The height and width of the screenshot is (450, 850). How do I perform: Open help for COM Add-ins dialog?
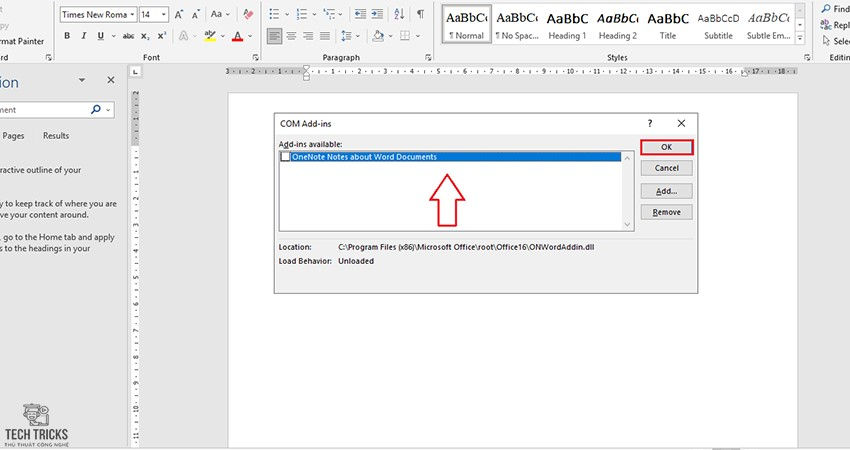(x=650, y=124)
